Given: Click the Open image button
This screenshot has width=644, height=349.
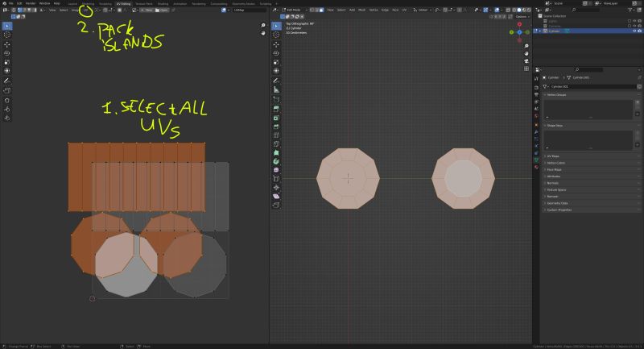Looking at the screenshot, I should tap(162, 10).
